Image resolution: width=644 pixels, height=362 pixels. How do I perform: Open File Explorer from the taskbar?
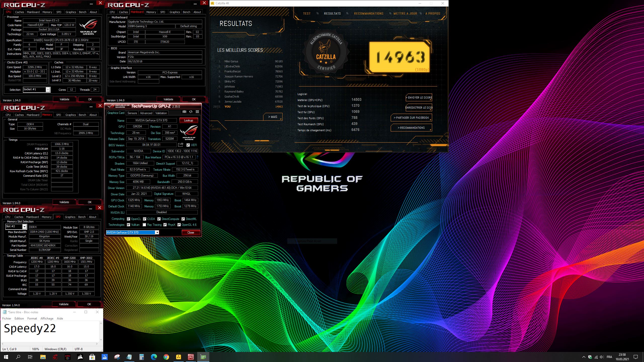click(43, 357)
